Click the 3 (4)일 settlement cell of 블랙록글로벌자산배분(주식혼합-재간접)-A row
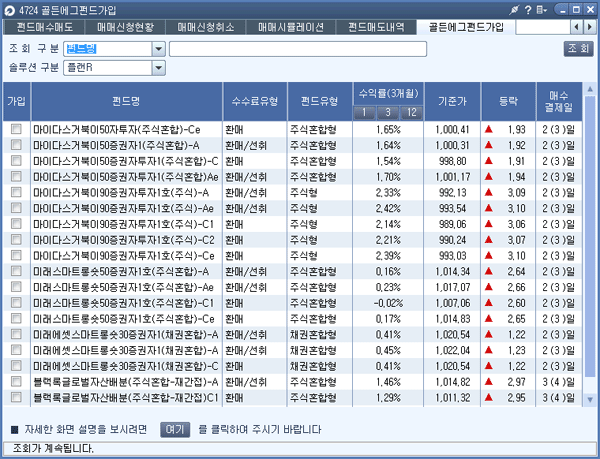Image resolution: width=600 pixels, height=459 pixels. [x=559, y=382]
